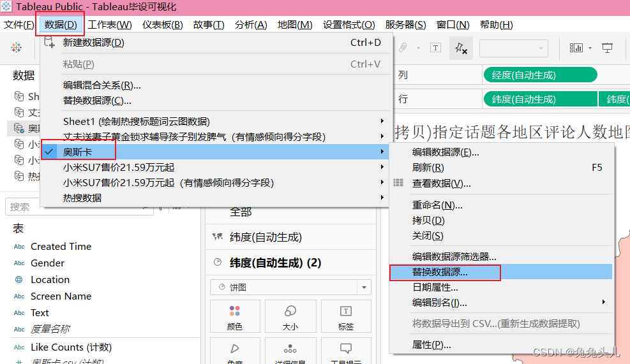Select 替换数据源(C) in the Data menu
Image resolution: width=630 pixels, height=364 pixels.
tap(215, 101)
